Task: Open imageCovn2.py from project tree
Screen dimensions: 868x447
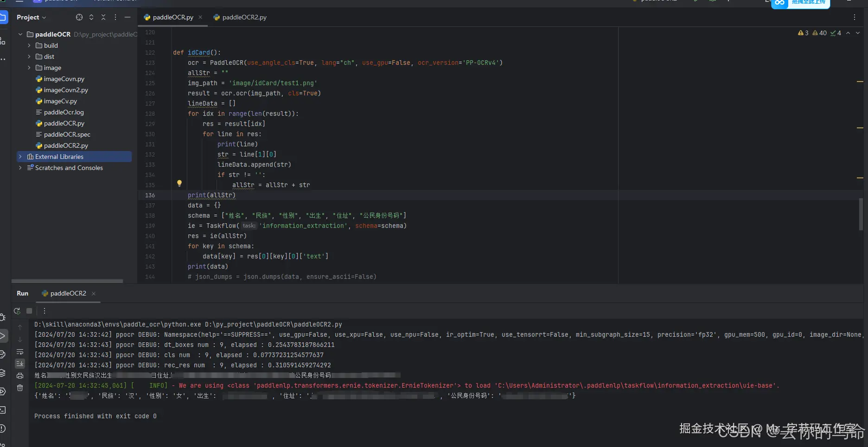Action: 65,90
